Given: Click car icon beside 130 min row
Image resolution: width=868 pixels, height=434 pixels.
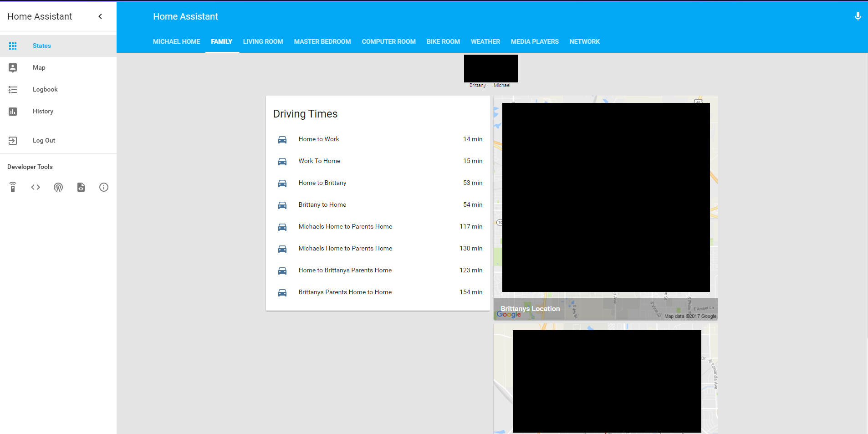Looking at the screenshot, I should pyautogui.click(x=282, y=249).
